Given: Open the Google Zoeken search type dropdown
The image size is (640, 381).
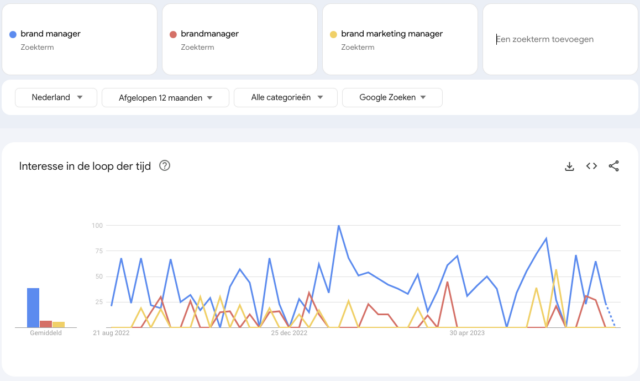Looking at the screenshot, I should point(392,98).
